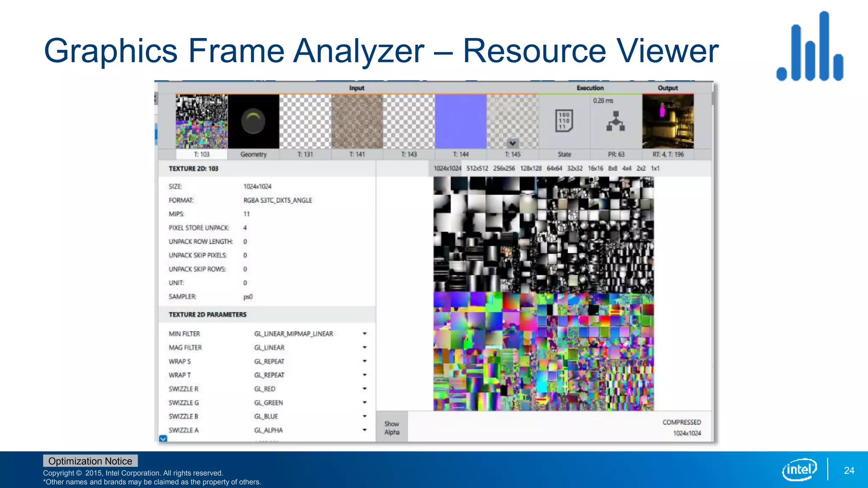Select the T: 103 texture thumbnail
Image resolution: width=868 pixels, height=488 pixels.
pyautogui.click(x=202, y=122)
